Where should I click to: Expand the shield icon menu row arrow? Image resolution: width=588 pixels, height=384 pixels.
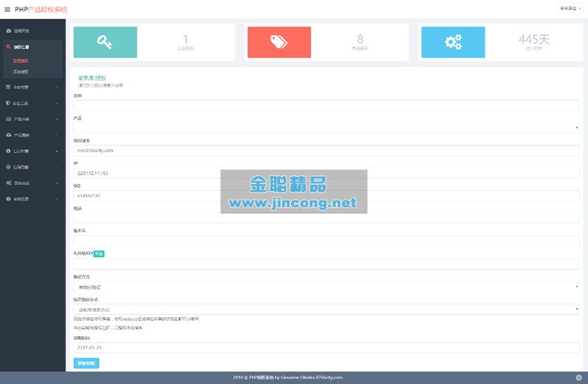57,104
